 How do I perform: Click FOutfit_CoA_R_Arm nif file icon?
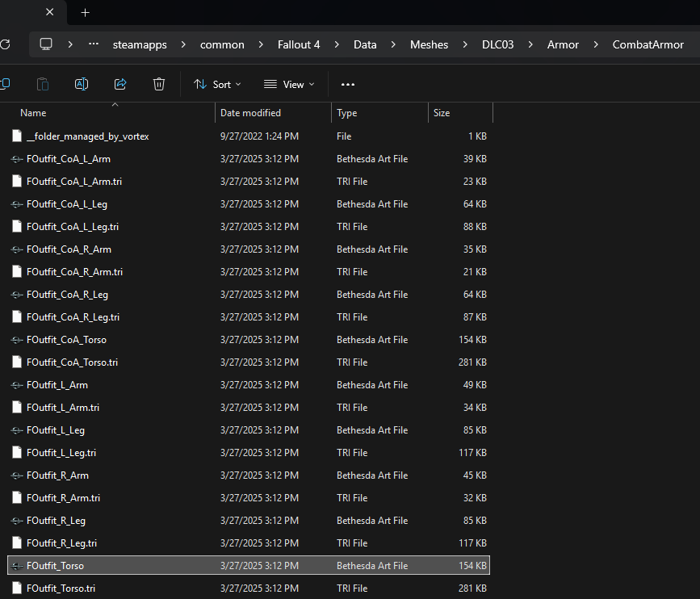pos(17,249)
